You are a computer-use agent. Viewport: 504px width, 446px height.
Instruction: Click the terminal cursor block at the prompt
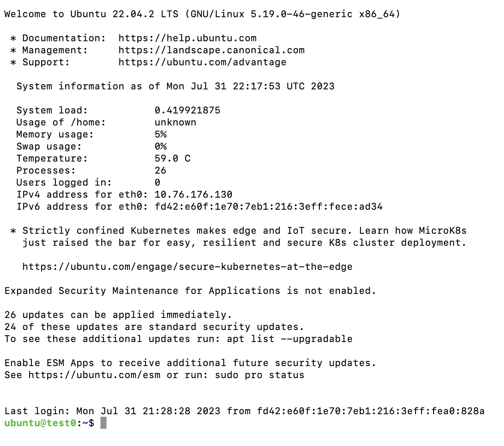103,423
